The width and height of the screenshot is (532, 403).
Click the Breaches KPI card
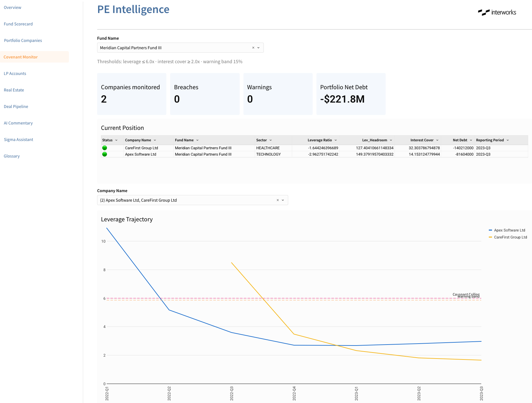click(x=205, y=94)
